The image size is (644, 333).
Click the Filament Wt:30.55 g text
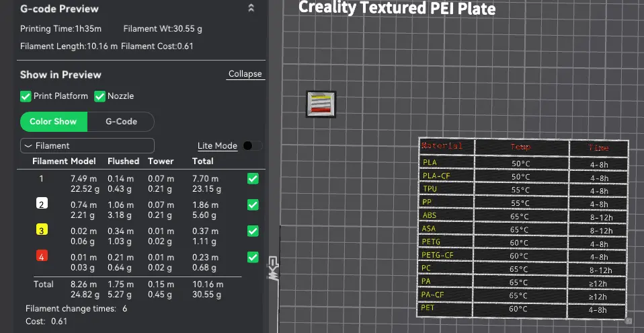click(163, 29)
